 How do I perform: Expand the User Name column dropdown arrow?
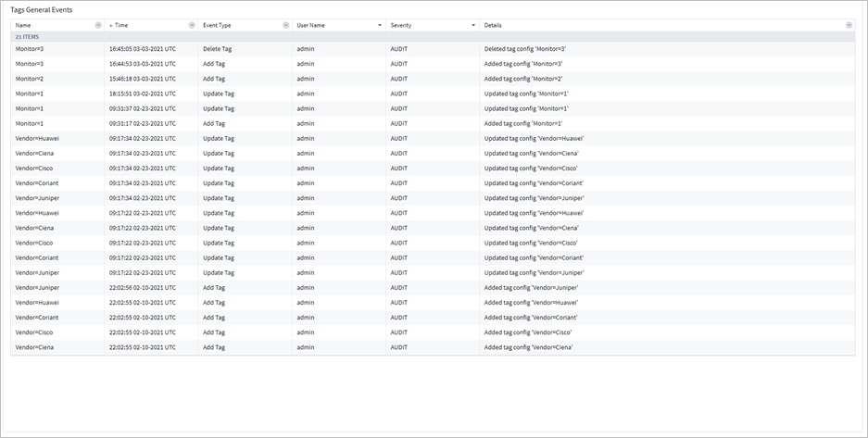(380, 25)
